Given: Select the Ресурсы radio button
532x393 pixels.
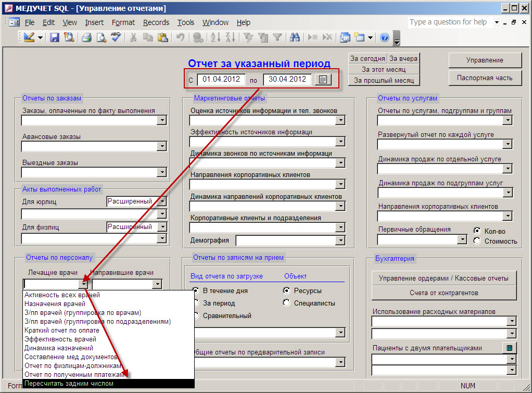Looking at the screenshot, I should pos(287,290).
